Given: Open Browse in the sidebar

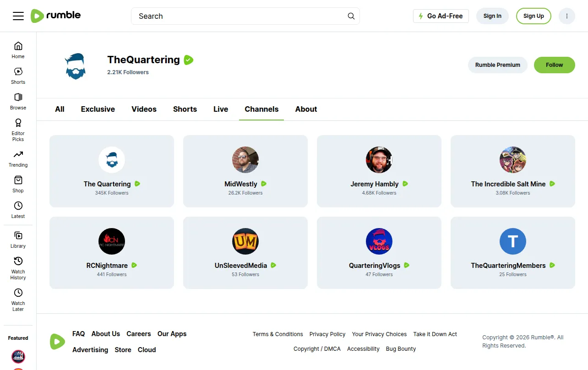Looking at the screenshot, I should [18, 102].
